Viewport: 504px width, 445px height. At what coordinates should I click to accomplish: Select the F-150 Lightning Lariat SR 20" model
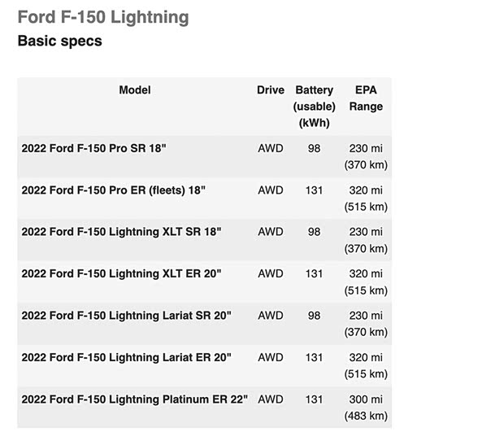click(126, 316)
